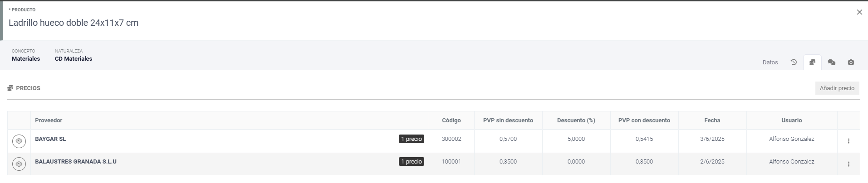Expand BAYGAR SL '1 precio' badge
This screenshot has width=868, height=183.
(411, 139)
